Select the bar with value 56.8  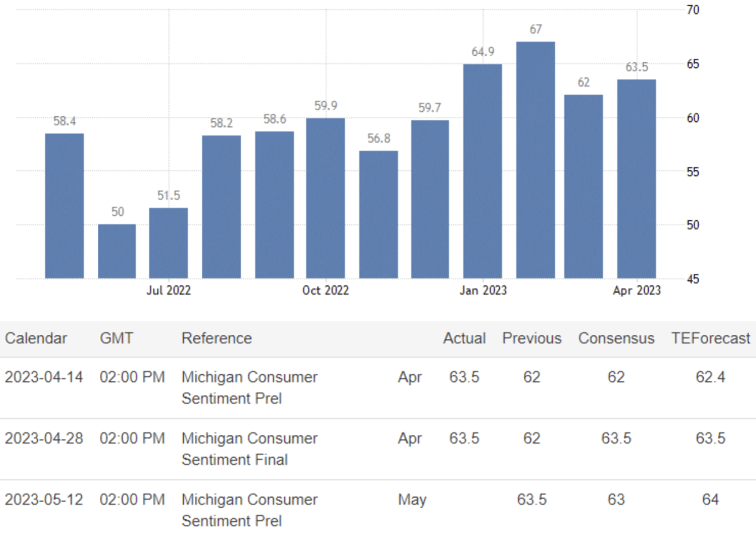(x=379, y=214)
